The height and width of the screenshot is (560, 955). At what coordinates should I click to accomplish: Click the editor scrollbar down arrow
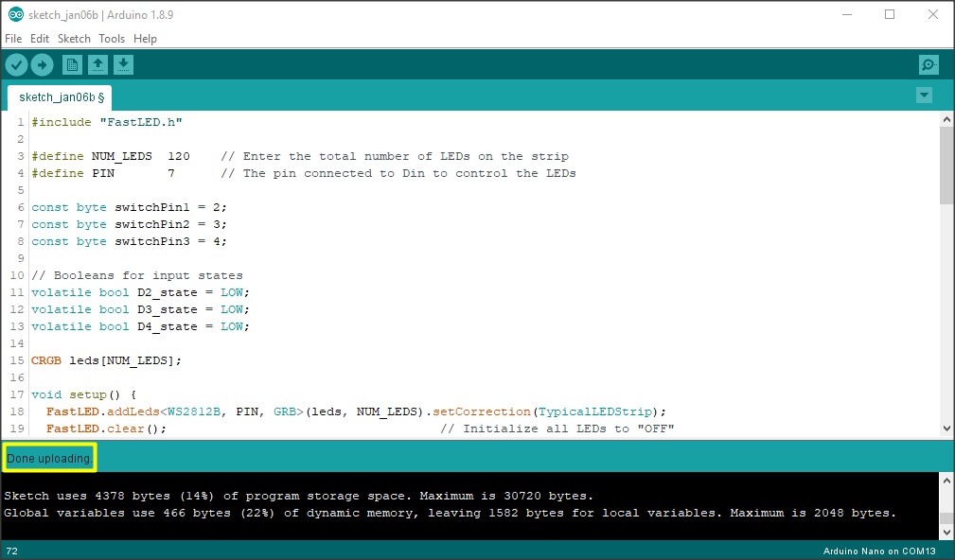(x=946, y=429)
